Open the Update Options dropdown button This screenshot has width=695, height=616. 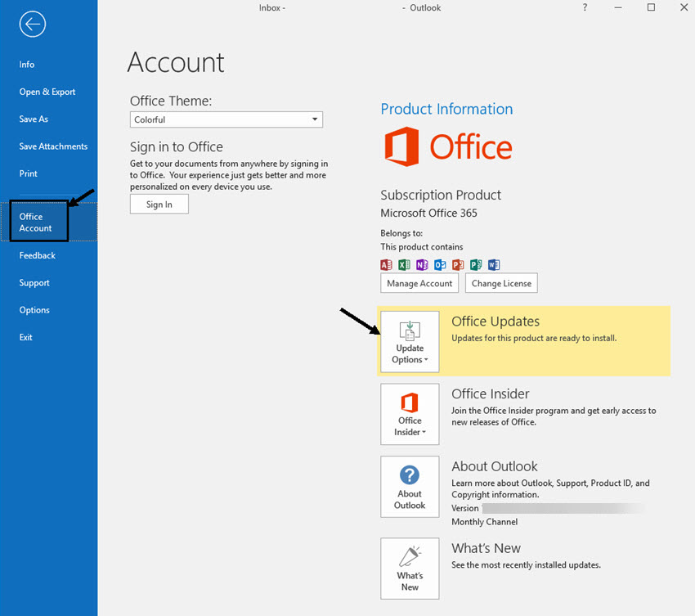[x=410, y=341]
